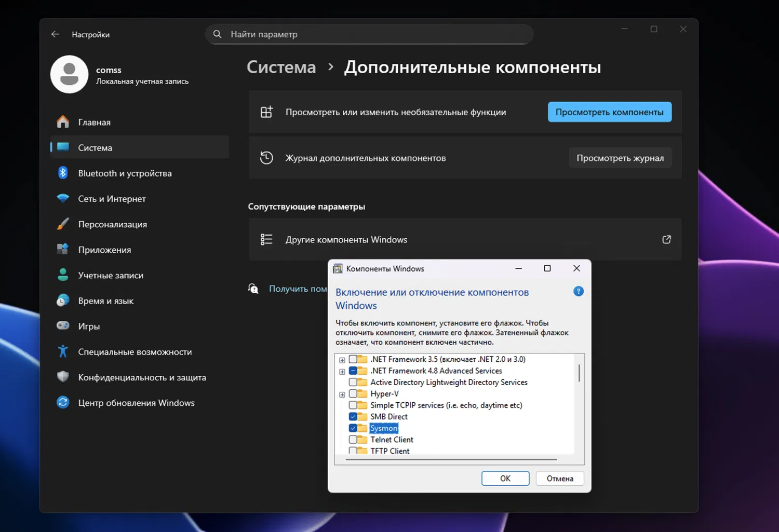Confirm with the OK button
This screenshot has width=779, height=532.
[505, 479]
